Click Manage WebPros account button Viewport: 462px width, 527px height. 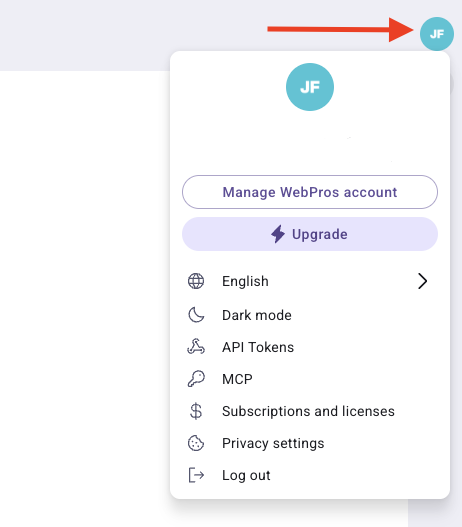[310, 192]
